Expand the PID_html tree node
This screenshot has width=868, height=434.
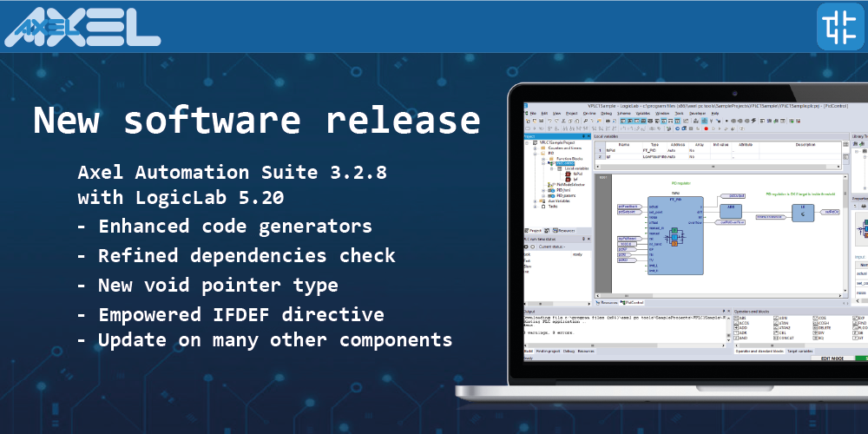pos(543,190)
